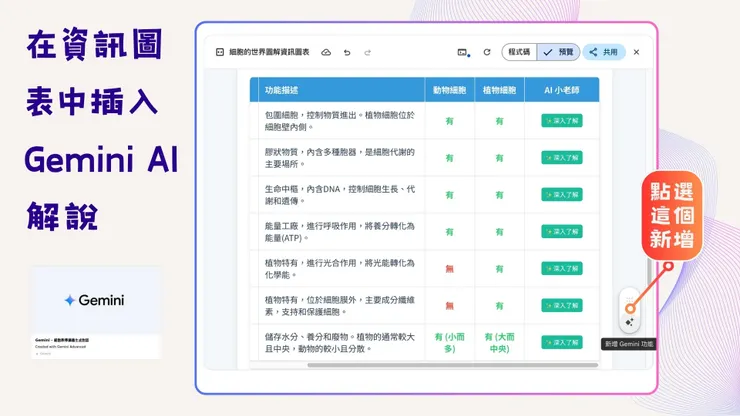Click 深入了解 for the 膠狀物質 row
The image size is (740, 416).
click(x=562, y=158)
